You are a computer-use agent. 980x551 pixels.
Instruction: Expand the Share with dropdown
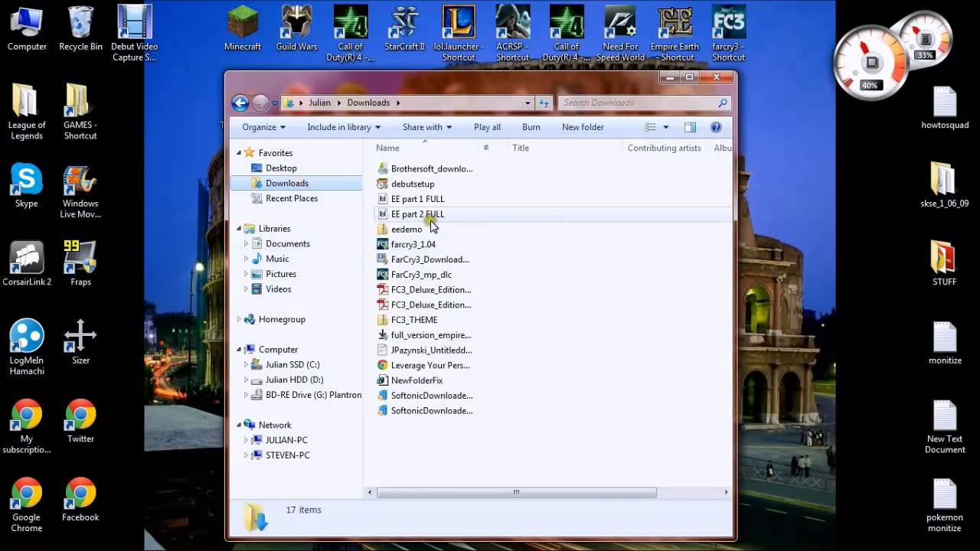pyautogui.click(x=426, y=127)
